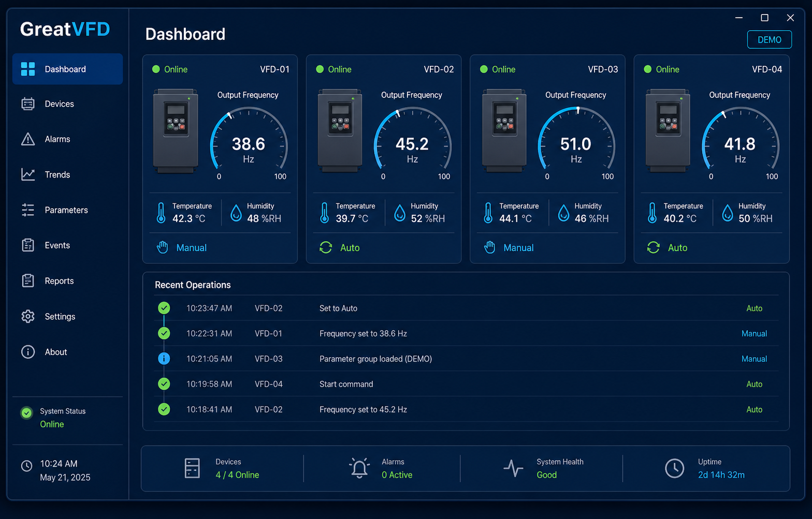
Task: Open the Devices page icon in sidebar
Action: pos(28,104)
